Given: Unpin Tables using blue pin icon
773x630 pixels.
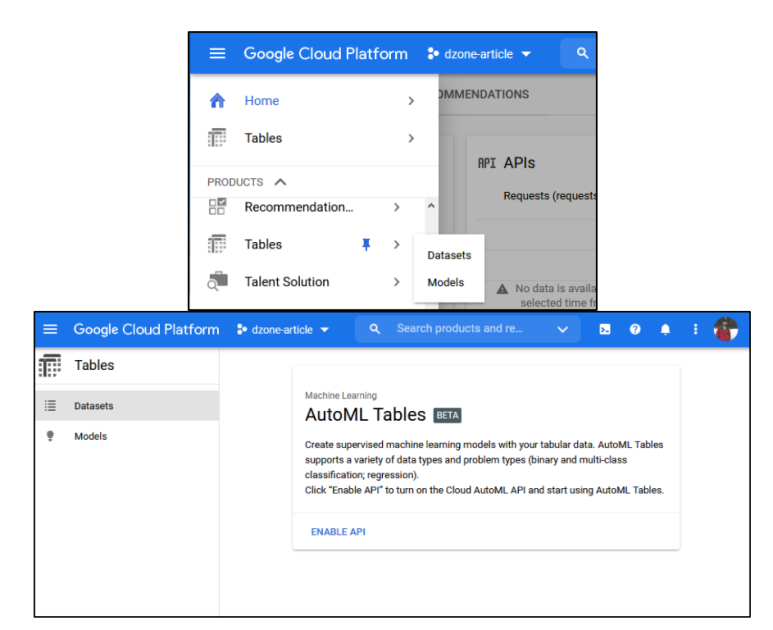Looking at the screenshot, I should (x=366, y=245).
